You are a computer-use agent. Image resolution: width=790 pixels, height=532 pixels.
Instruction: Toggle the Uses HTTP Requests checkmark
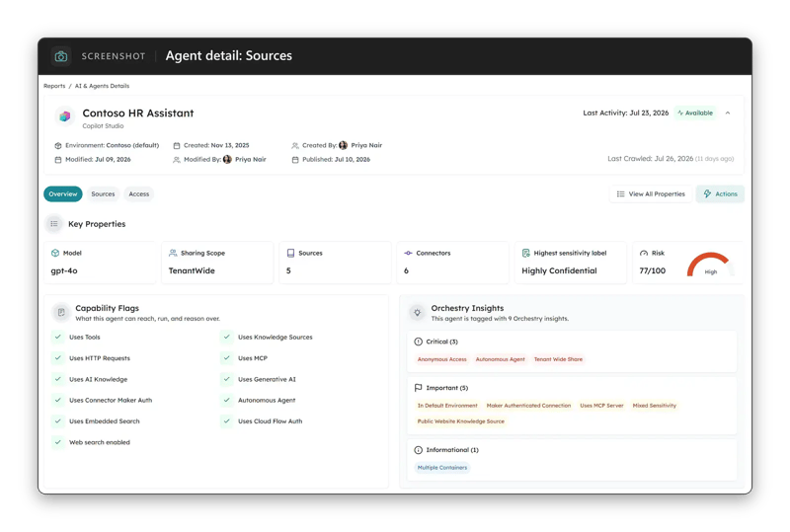tap(58, 358)
